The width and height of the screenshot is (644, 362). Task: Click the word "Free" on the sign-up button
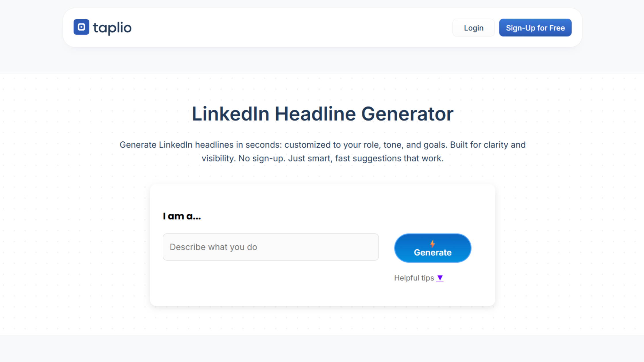click(557, 28)
